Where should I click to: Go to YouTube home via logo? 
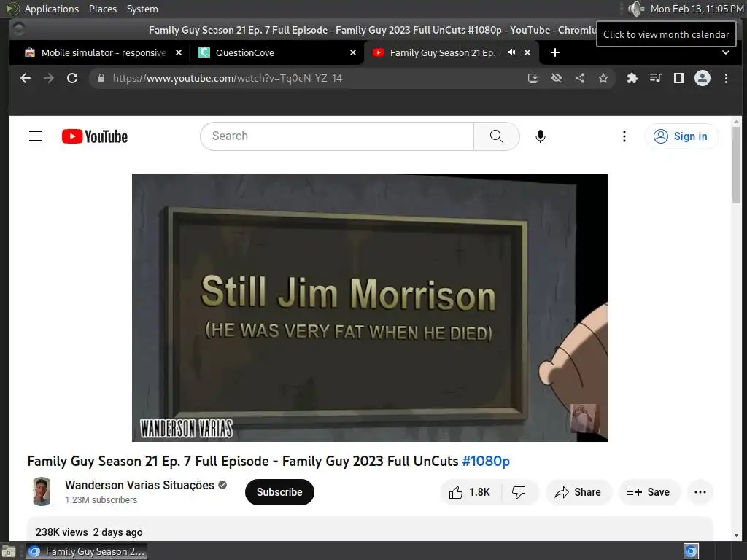coord(95,136)
